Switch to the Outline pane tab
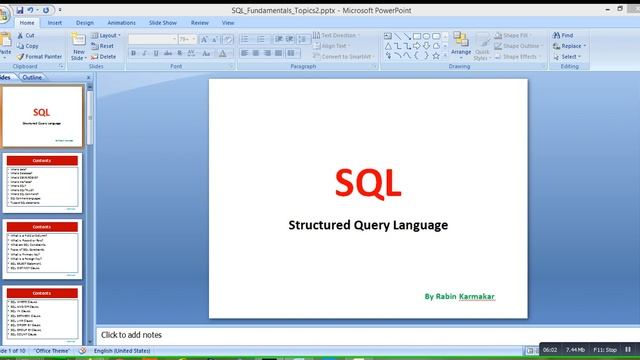This screenshot has height=360, width=640. pos(32,77)
